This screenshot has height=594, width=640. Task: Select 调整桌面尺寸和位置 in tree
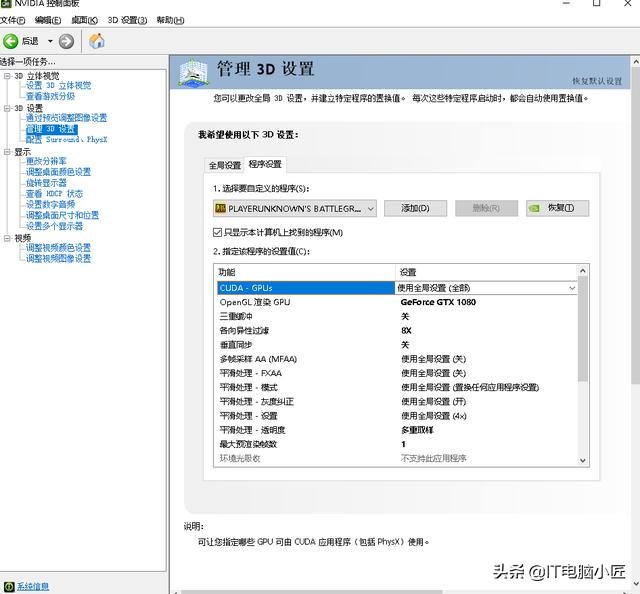(62, 215)
